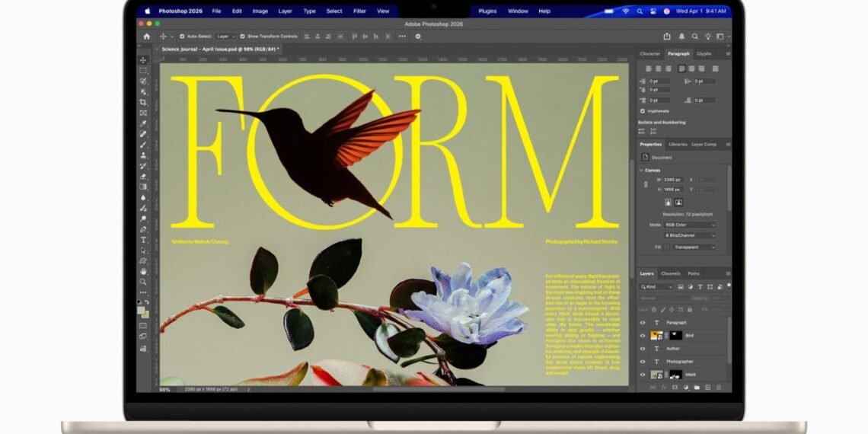Click the justify all paragraph icon
This screenshot has height=434, width=868.
[715, 69]
